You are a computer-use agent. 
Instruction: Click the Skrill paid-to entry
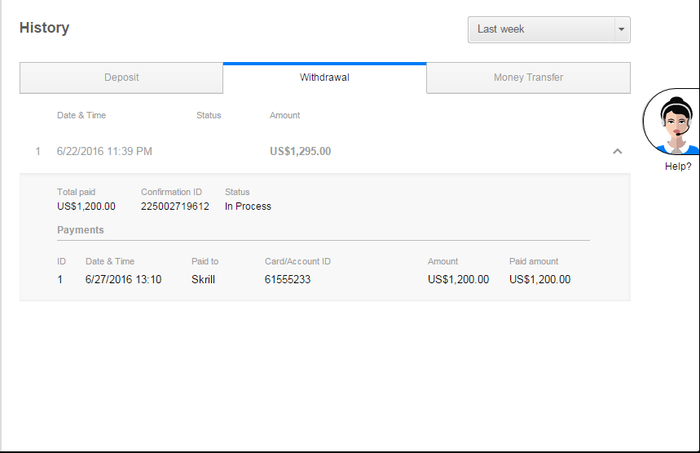pyautogui.click(x=203, y=279)
